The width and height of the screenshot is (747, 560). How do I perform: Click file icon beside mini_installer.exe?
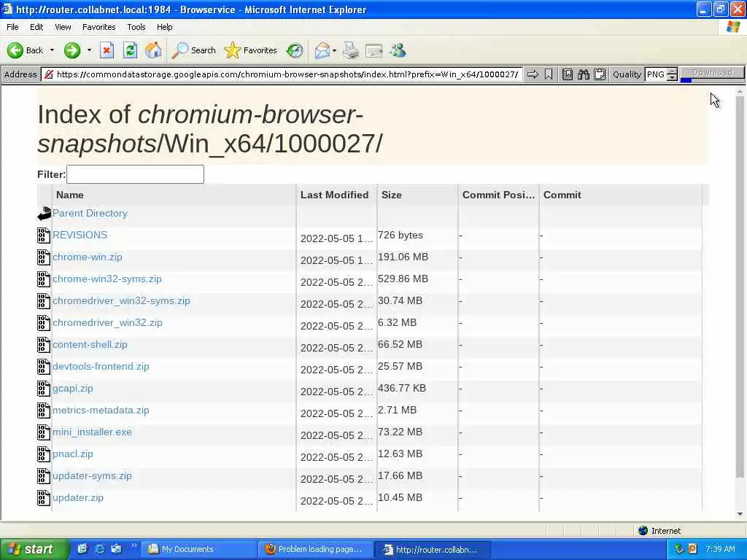44,432
